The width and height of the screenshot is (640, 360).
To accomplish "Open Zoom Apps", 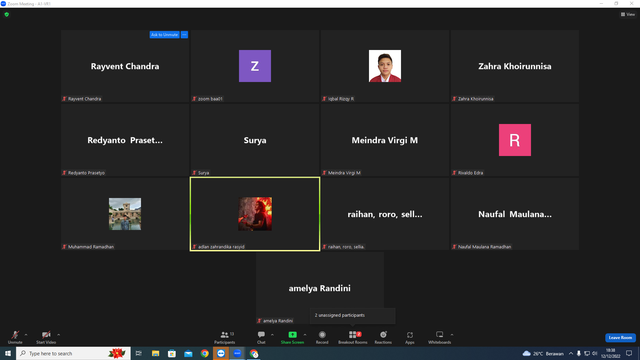I will pos(410,337).
